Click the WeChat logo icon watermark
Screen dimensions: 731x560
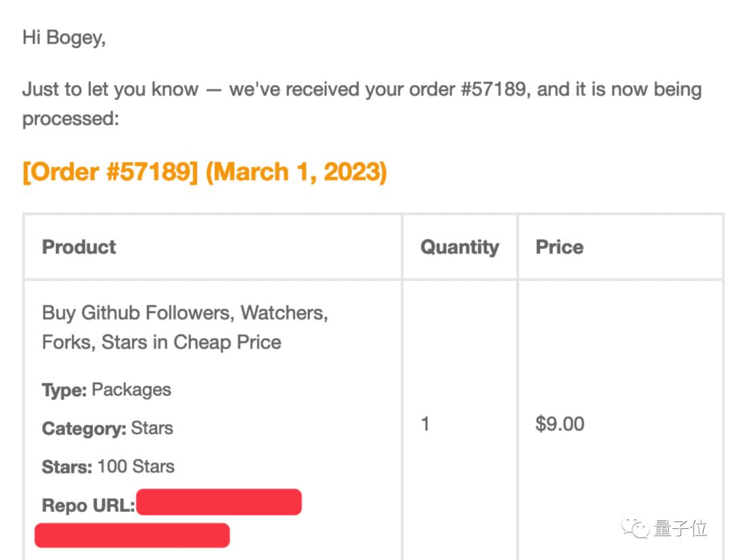point(636,528)
